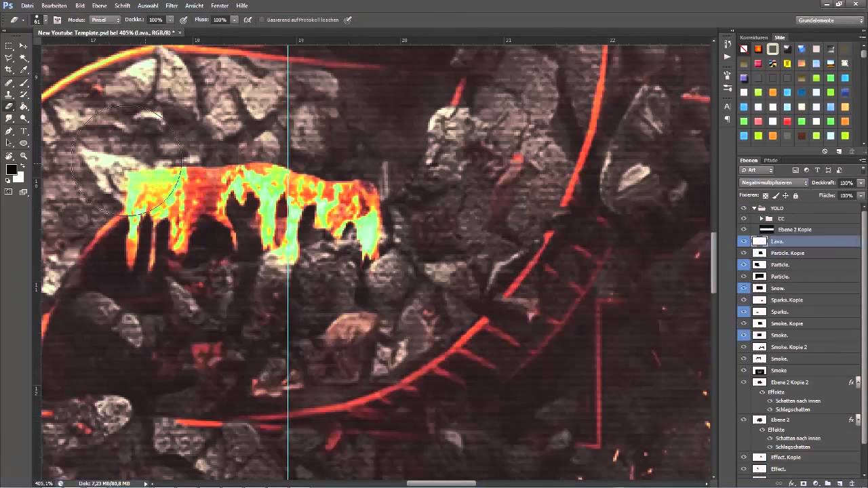Select the Path Selection tool
The height and width of the screenshot is (488, 868).
[x=9, y=143]
